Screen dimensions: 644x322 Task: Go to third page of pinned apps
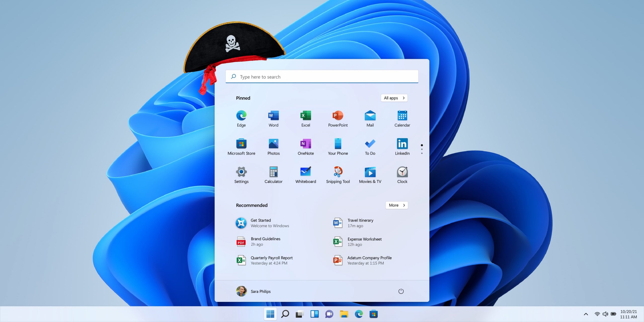pos(422,153)
